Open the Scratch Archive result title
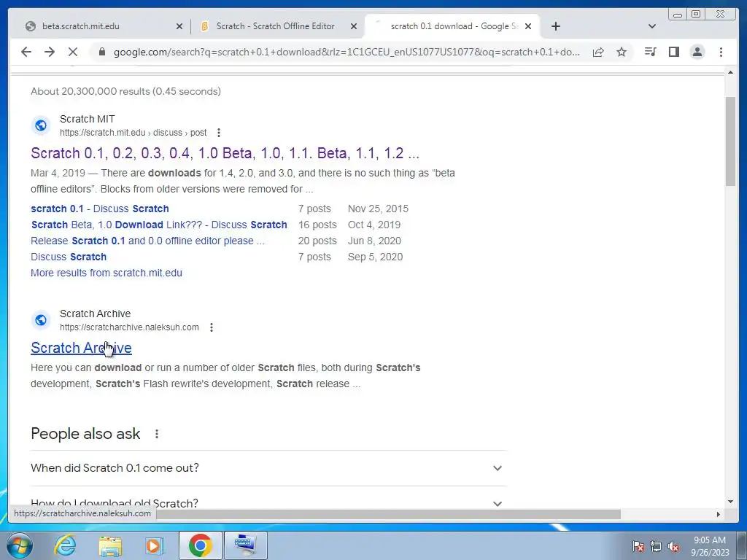The image size is (747, 560). click(x=81, y=348)
